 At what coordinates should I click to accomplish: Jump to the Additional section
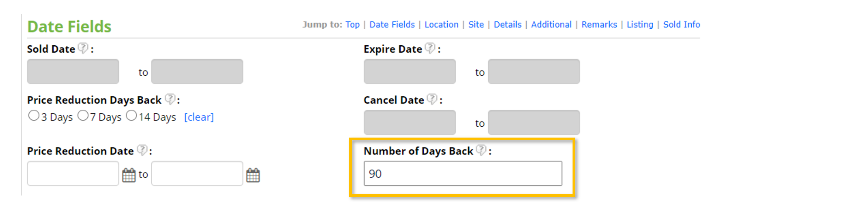pos(551,25)
